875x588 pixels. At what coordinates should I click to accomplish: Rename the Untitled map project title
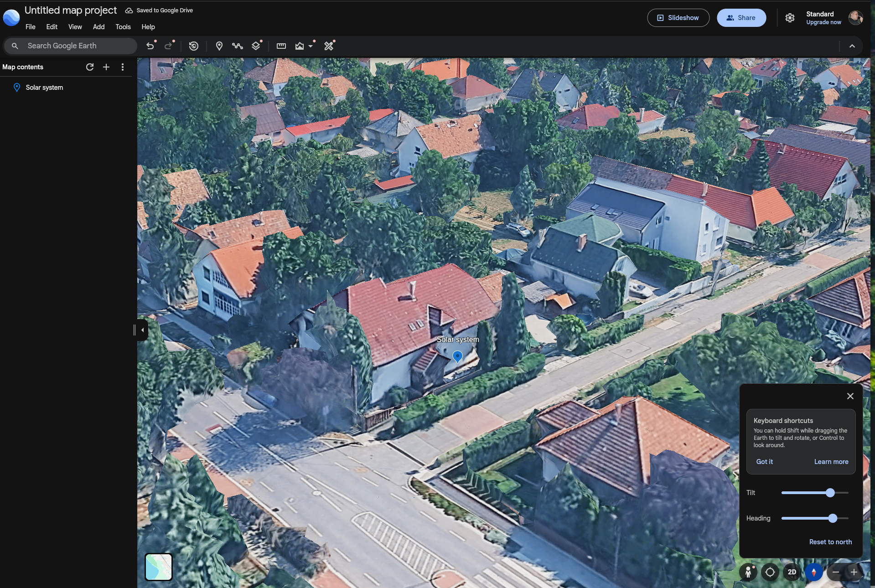[71, 10]
